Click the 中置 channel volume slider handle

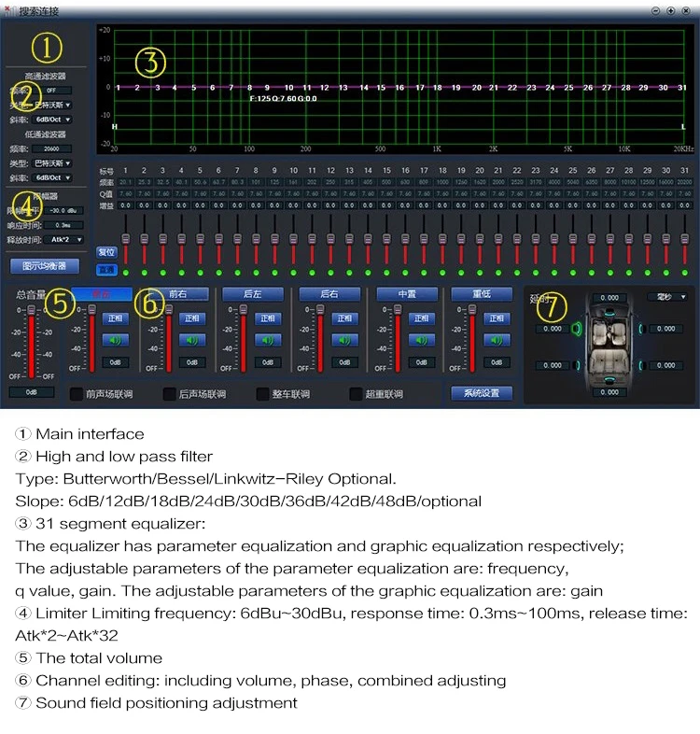[x=398, y=309]
